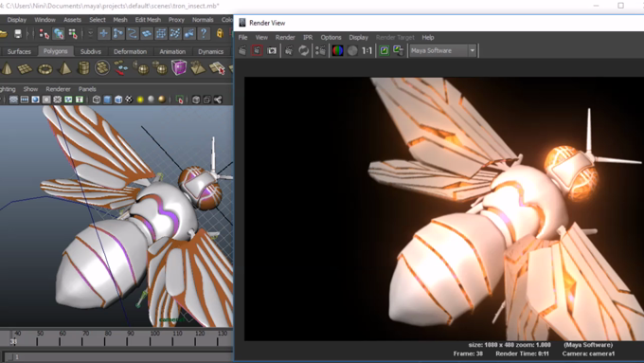Open the Edit Mesh menu
The image size is (644, 363).
pyautogui.click(x=148, y=20)
